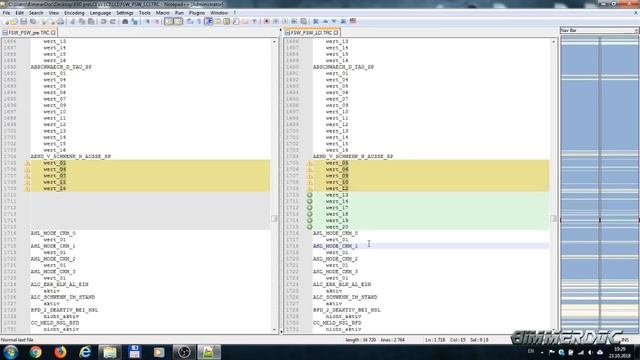Click Run Macro Multiple Times icon
This screenshot has height=360, width=640.
click(x=294, y=21)
